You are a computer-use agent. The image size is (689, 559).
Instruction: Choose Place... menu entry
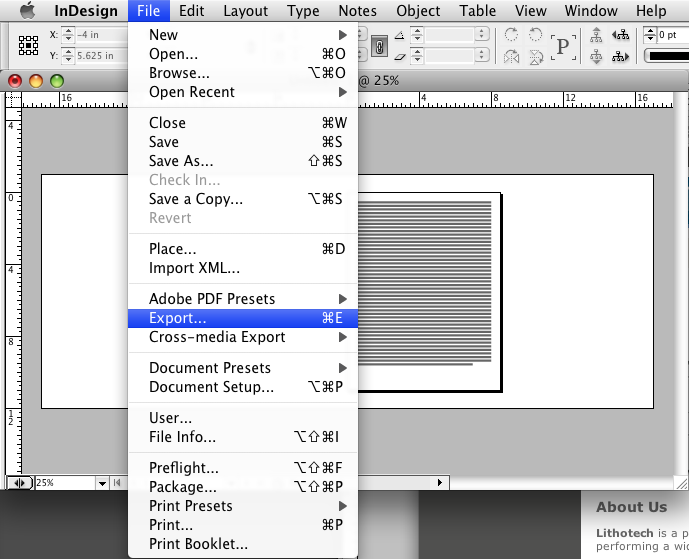tap(243, 249)
